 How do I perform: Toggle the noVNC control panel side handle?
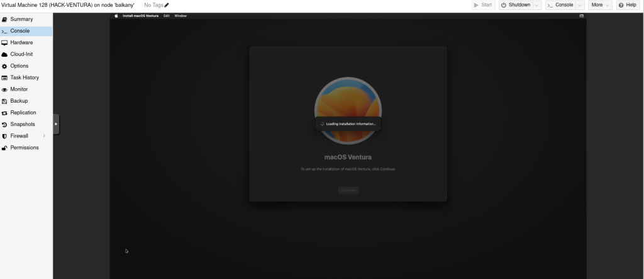[x=56, y=124]
